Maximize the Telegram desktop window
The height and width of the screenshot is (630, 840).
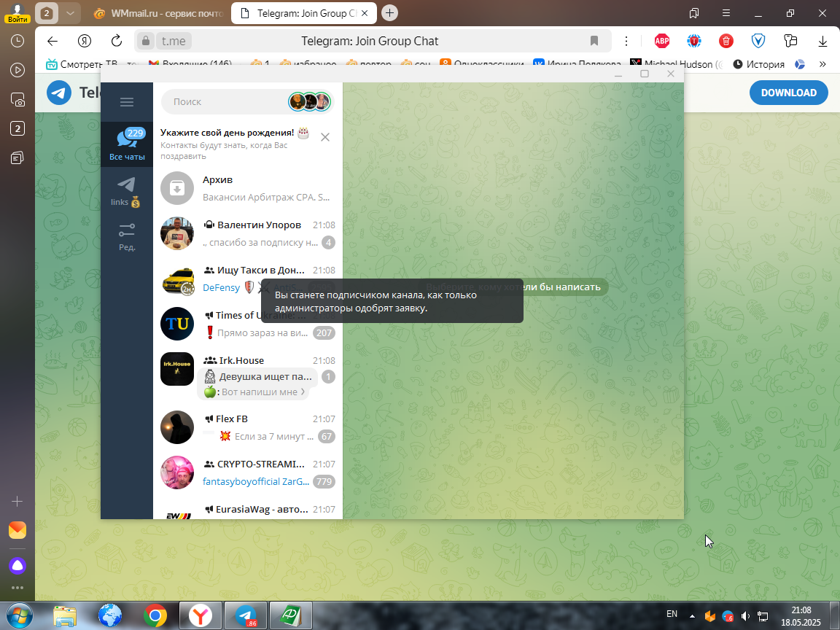tap(645, 74)
